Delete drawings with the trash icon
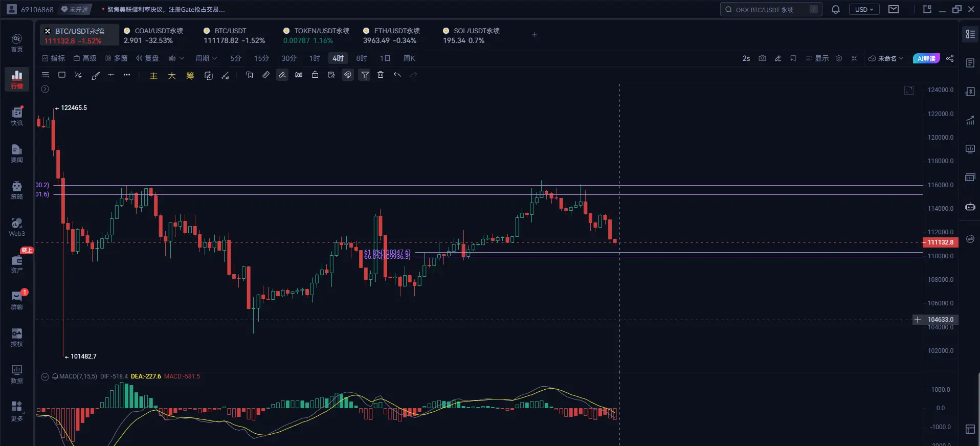Image resolution: width=980 pixels, height=446 pixels. coord(381,75)
